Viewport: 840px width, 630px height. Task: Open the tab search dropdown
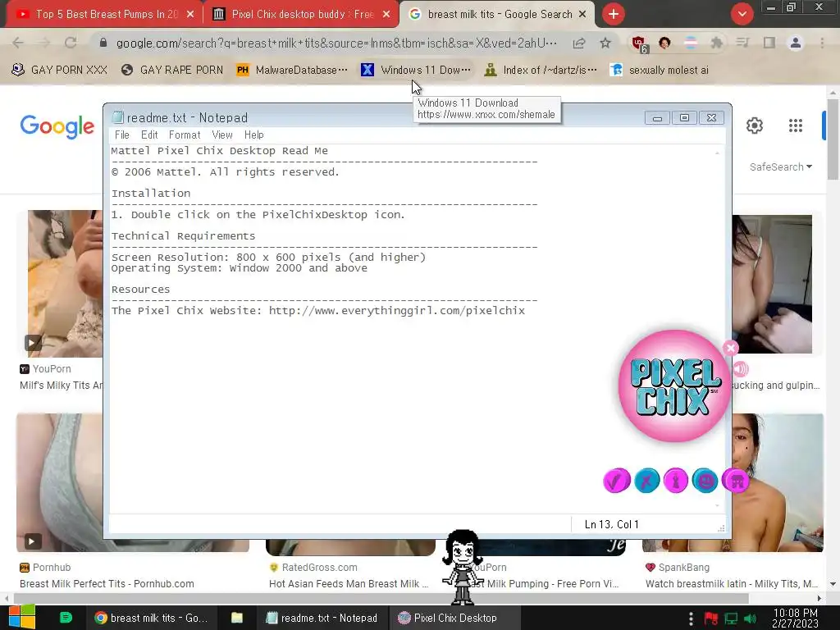tap(742, 15)
